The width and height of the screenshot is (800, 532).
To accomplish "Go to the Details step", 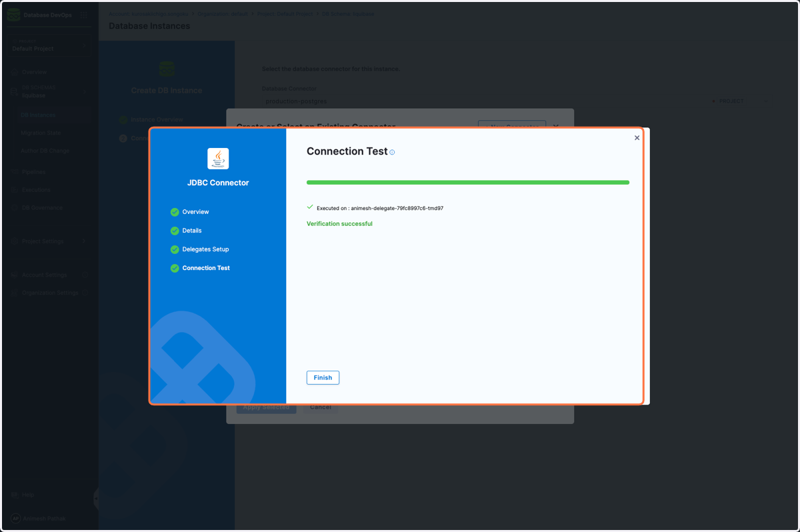I will (192, 231).
